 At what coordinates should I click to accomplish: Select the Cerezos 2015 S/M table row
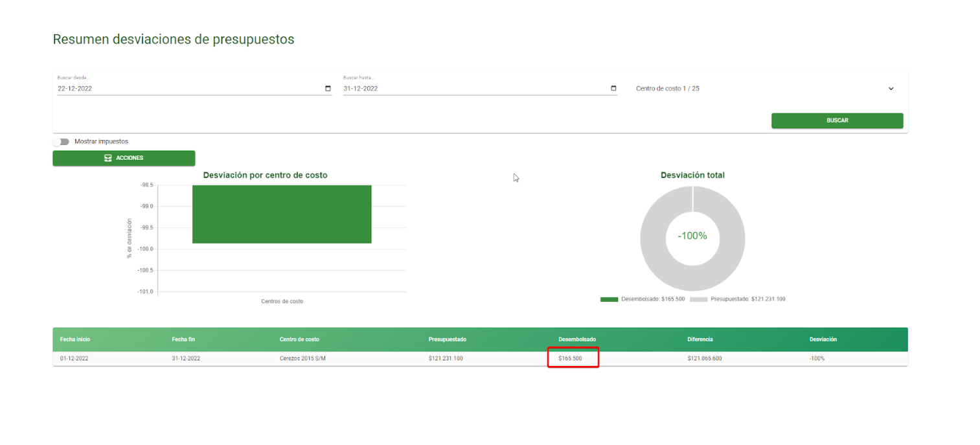tap(480, 359)
